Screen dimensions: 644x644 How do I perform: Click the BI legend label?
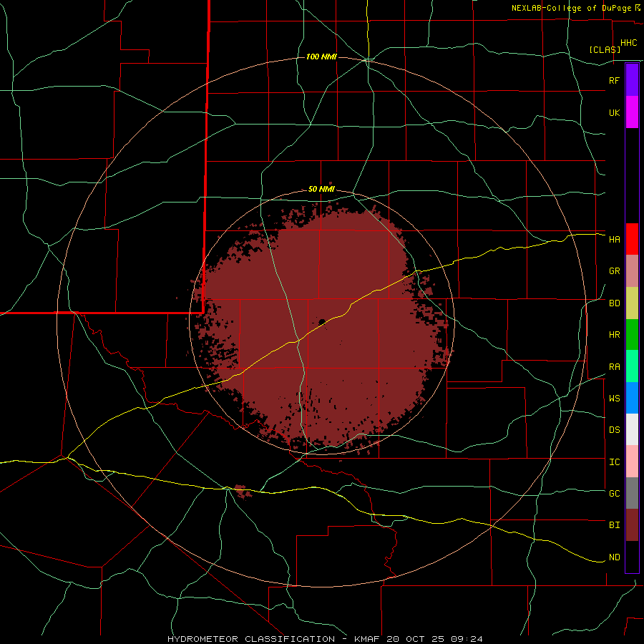(x=614, y=525)
